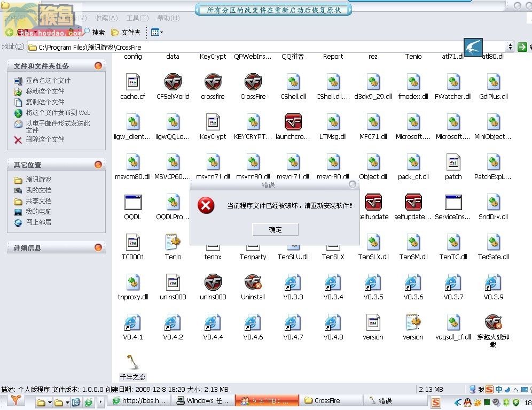Image resolution: width=532 pixels, height=410 pixels.
Task: Click the 复制这个文件 task link
Action: 45,102
